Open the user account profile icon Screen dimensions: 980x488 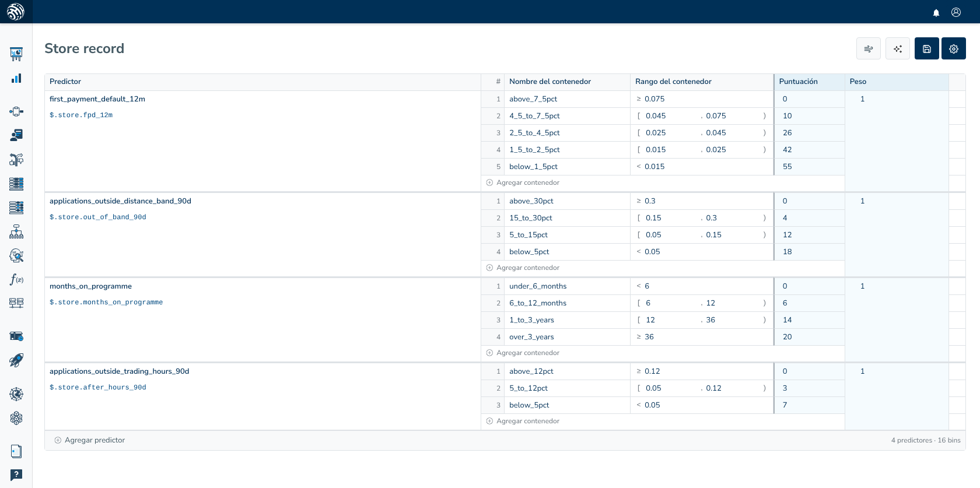(956, 12)
